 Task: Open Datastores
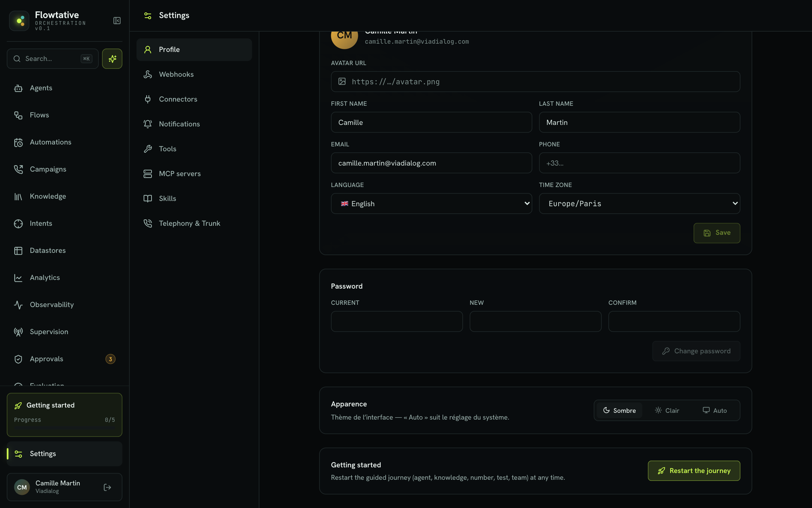(x=64, y=251)
